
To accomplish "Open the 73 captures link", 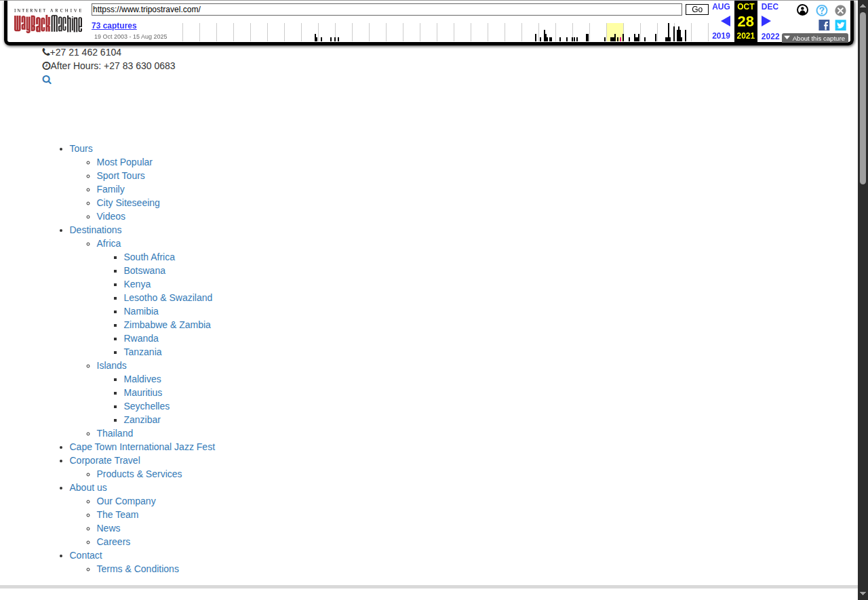I will tap(114, 26).
